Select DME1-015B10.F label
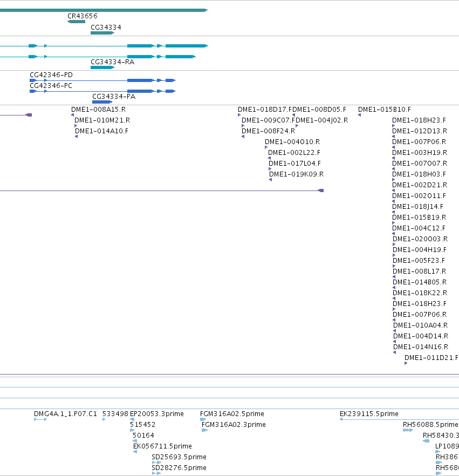Screen dimensions: 459x476 pyautogui.click(x=385, y=110)
